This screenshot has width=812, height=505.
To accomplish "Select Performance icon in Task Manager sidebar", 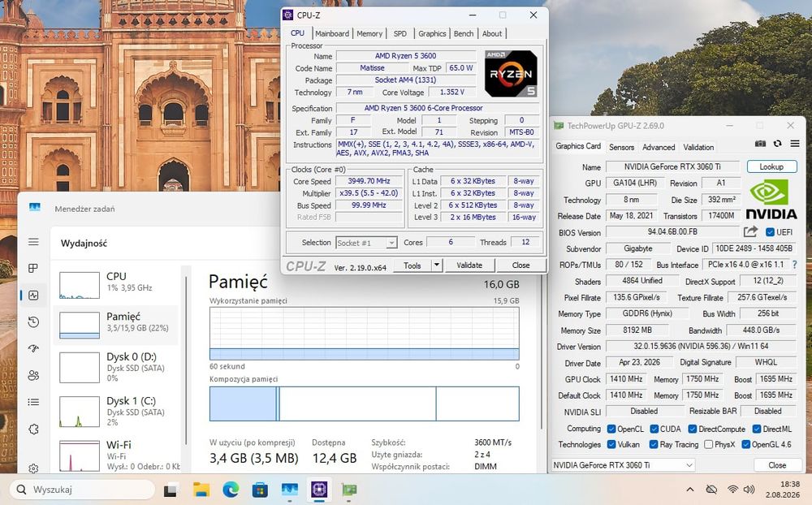I will (33, 296).
